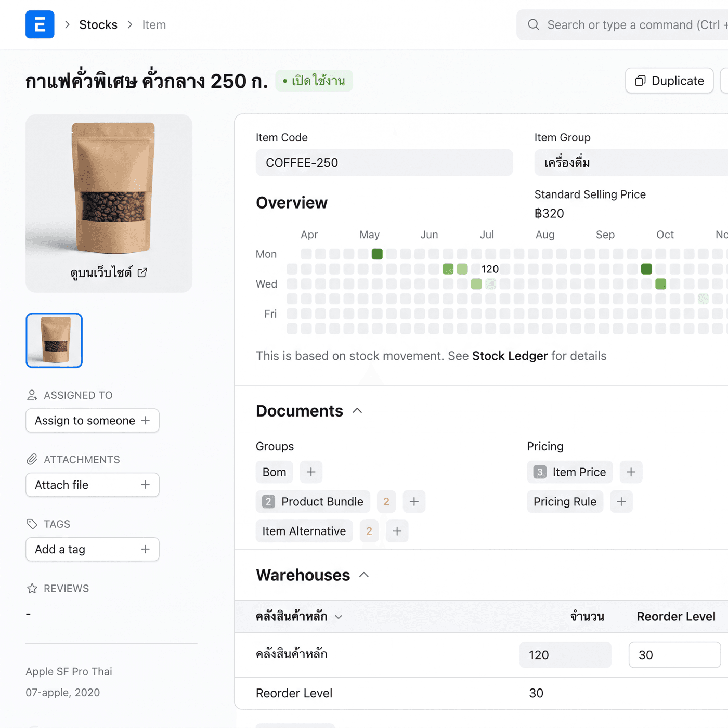Click the Assigned To person icon

pyautogui.click(x=32, y=395)
